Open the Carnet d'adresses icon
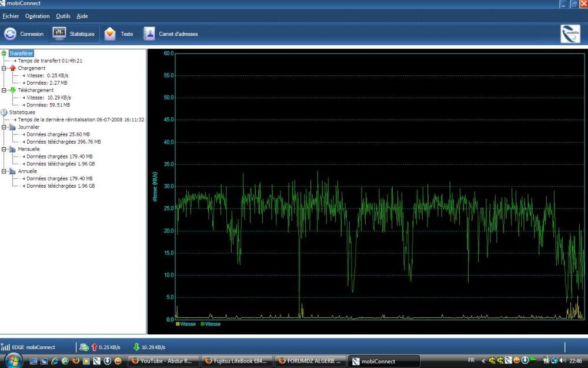 (149, 34)
